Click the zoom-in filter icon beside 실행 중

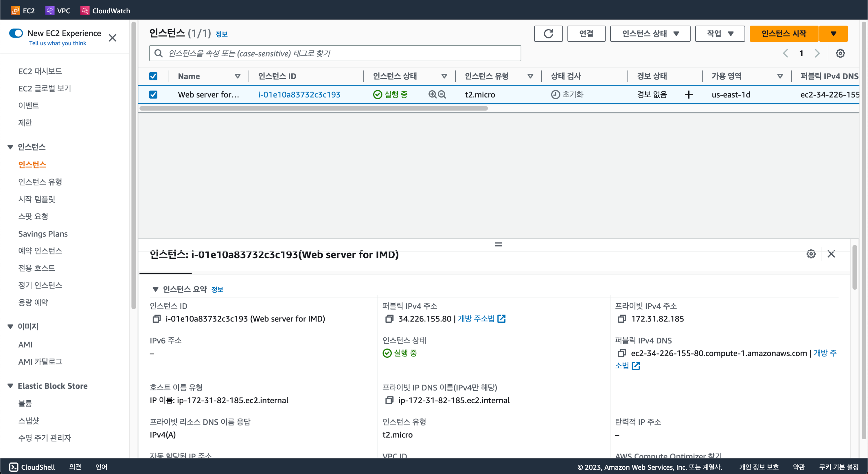pos(432,94)
